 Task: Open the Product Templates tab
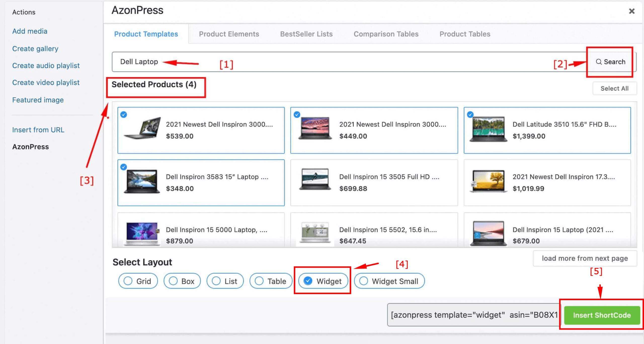pos(146,34)
